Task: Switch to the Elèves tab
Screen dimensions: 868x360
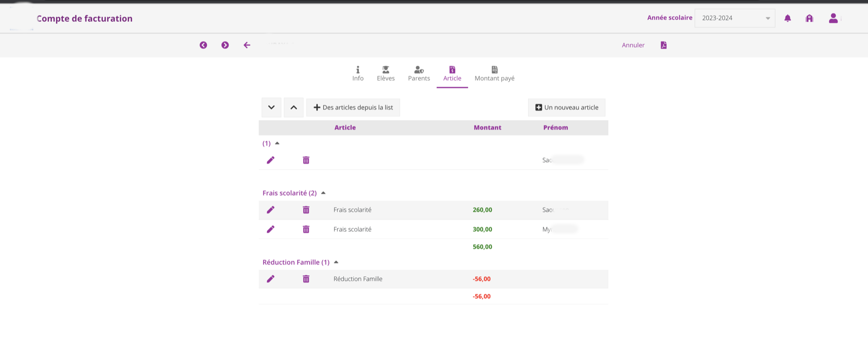Action: (386, 74)
